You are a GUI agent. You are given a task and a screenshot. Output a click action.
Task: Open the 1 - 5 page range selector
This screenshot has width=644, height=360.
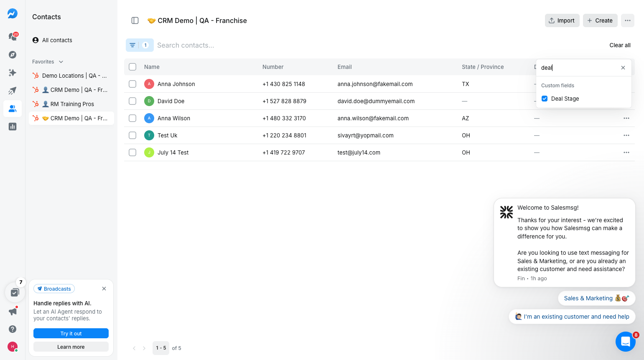(161, 348)
